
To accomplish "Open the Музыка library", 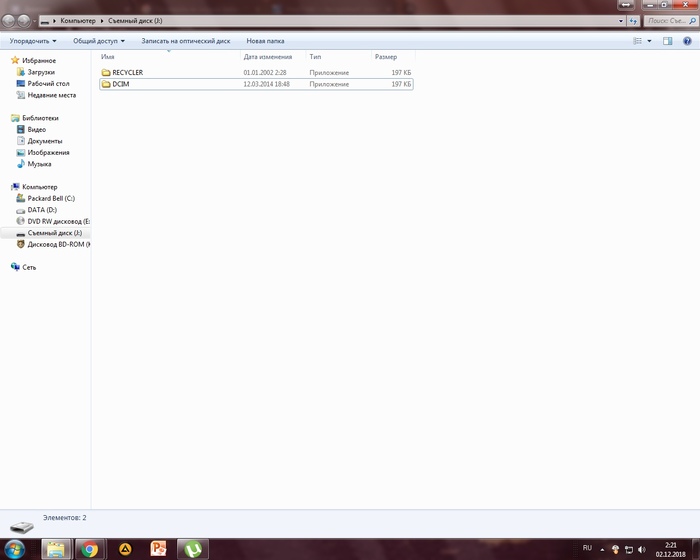I will 39,164.
